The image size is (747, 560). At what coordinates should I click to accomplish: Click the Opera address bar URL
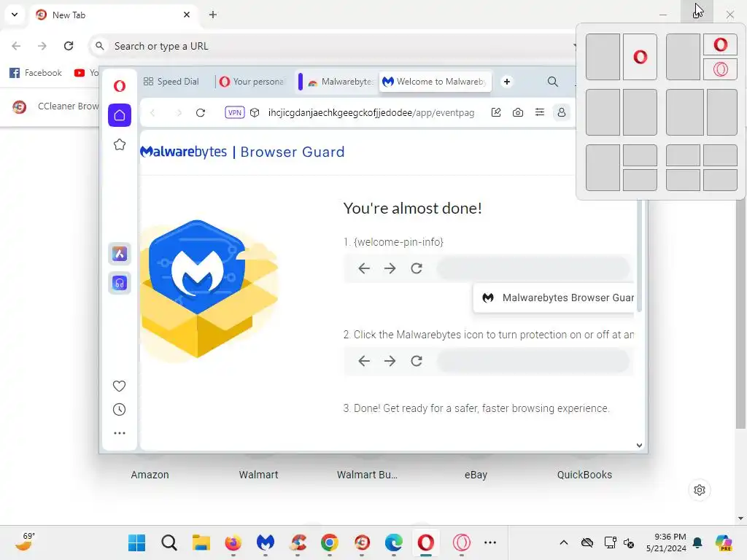click(371, 113)
